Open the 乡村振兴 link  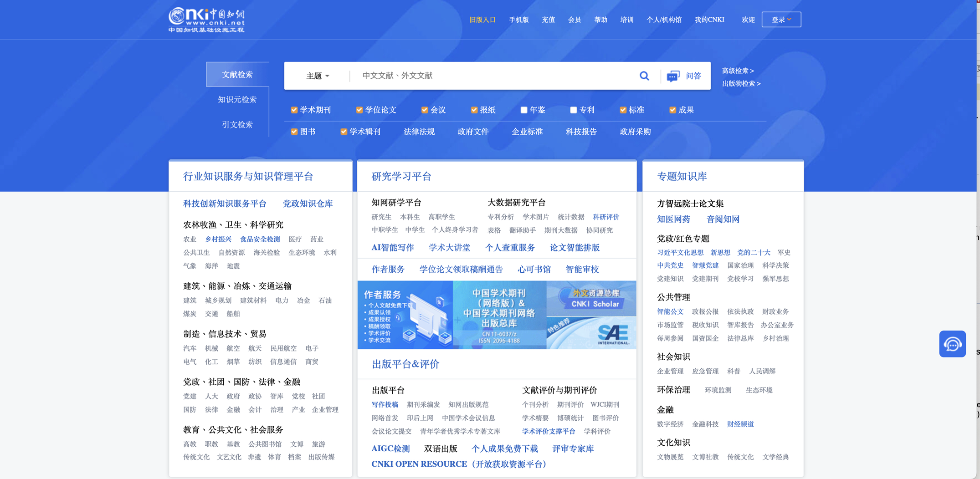pos(218,239)
